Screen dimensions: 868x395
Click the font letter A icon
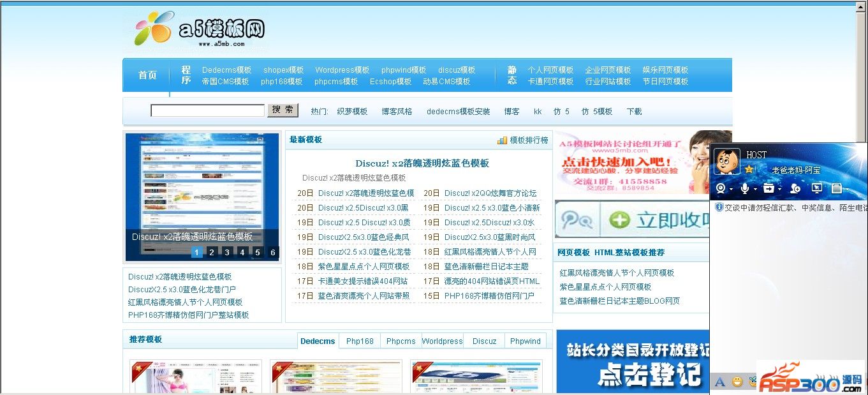719,382
